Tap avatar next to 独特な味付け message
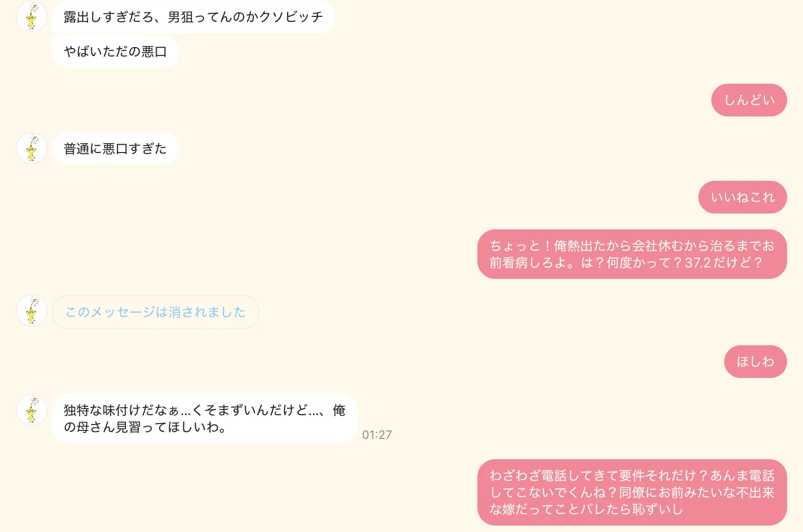The image size is (803, 532). 32,410
